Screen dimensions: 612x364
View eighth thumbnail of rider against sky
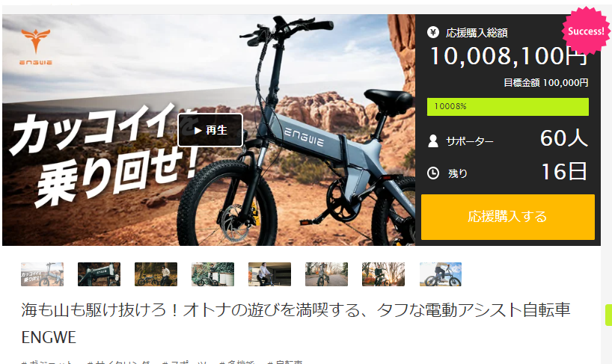441,274
